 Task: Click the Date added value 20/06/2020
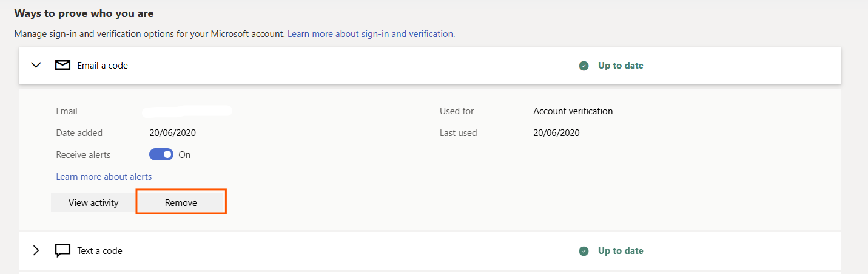click(x=173, y=133)
